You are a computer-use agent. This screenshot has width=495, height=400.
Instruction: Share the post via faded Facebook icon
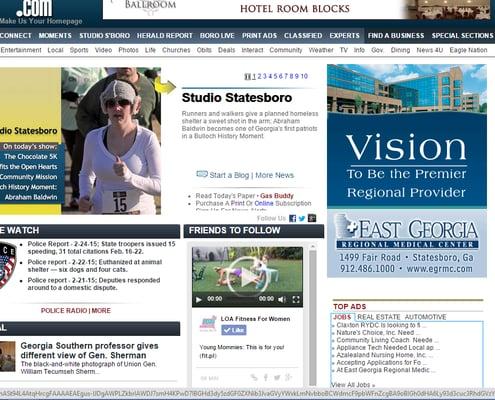[266, 377]
